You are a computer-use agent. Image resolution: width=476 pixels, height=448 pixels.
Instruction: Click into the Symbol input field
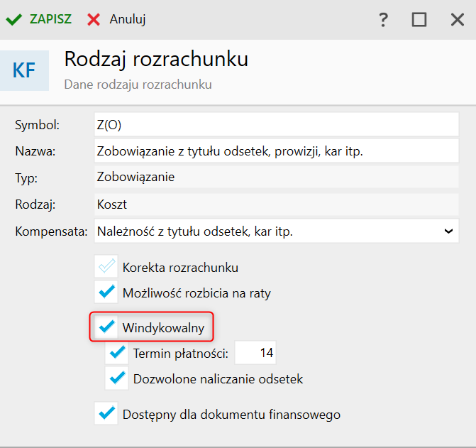276,125
